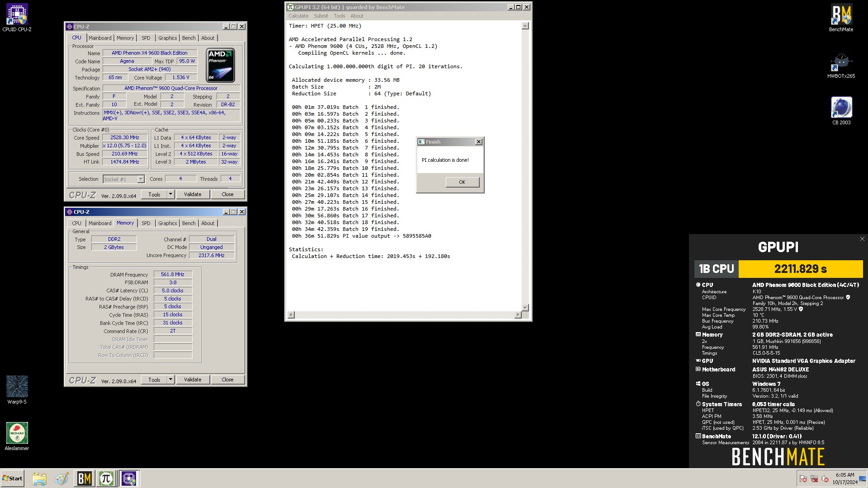Click the 2211.829 s score in BenchMate

800,269
